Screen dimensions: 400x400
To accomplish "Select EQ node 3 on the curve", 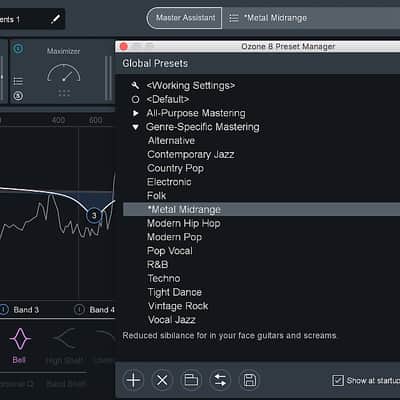I will tap(94, 216).
